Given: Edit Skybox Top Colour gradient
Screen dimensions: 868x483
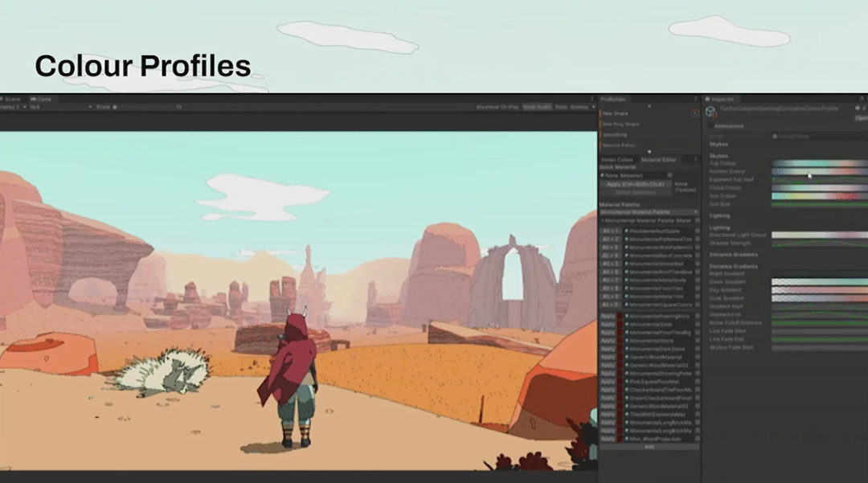Looking at the screenshot, I should 820,163.
